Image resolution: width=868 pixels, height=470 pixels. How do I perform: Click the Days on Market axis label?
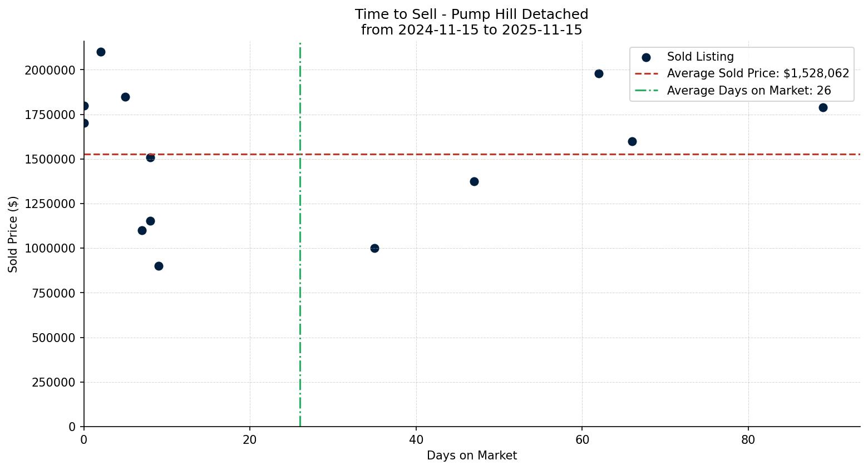[x=471, y=456]
